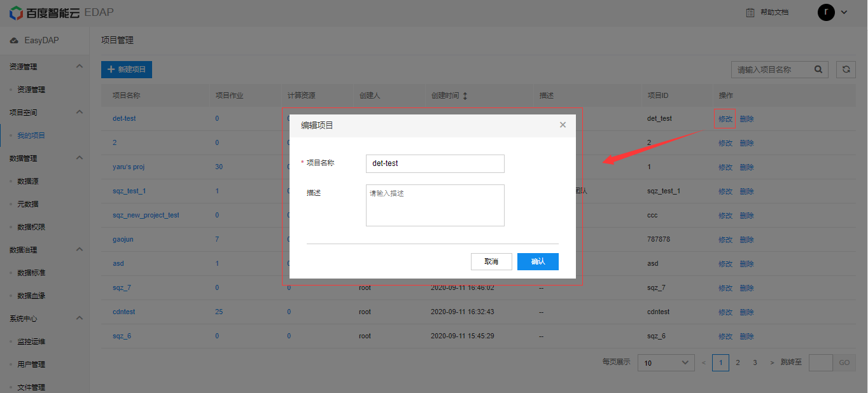The image size is (868, 393).
Task: Close the edit project dialog with X
Action: coord(563,125)
